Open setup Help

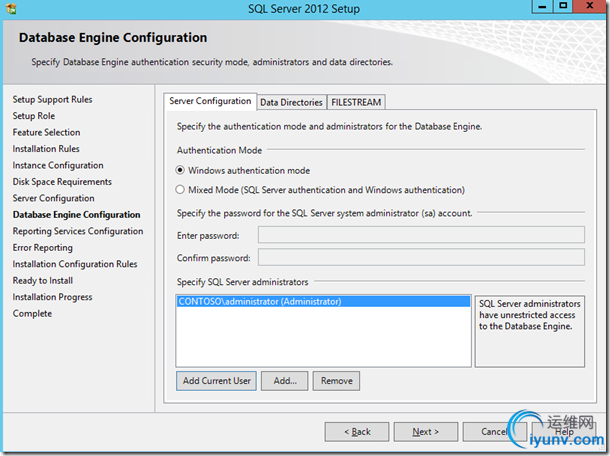pos(564,431)
